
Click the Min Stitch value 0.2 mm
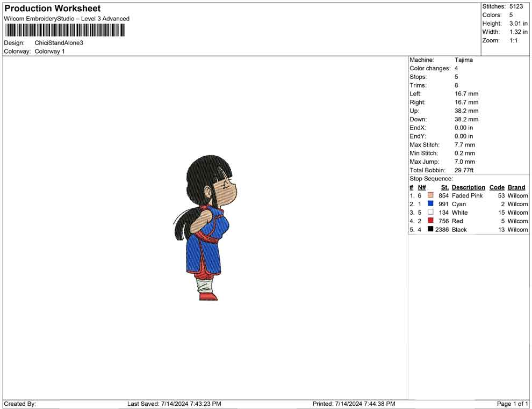pyautogui.click(x=465, y=153)
